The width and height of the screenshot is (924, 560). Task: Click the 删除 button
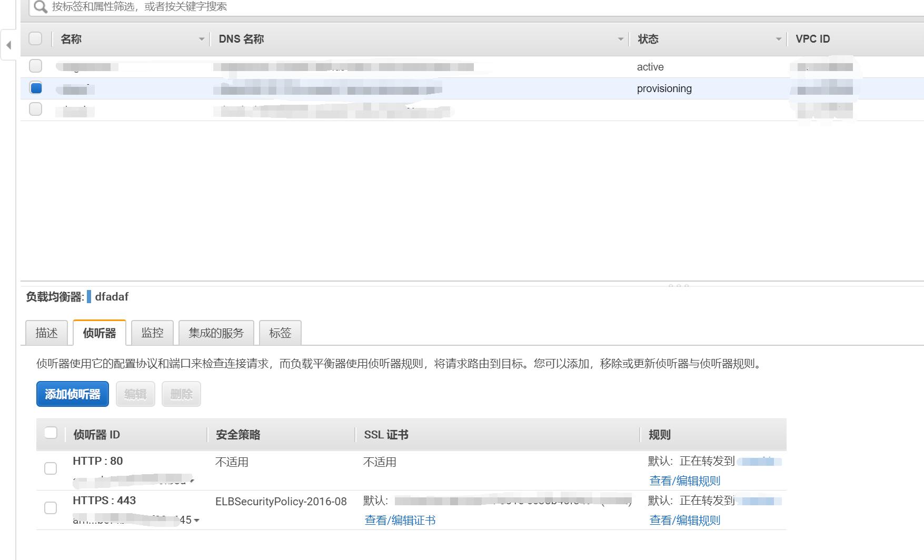181,394
